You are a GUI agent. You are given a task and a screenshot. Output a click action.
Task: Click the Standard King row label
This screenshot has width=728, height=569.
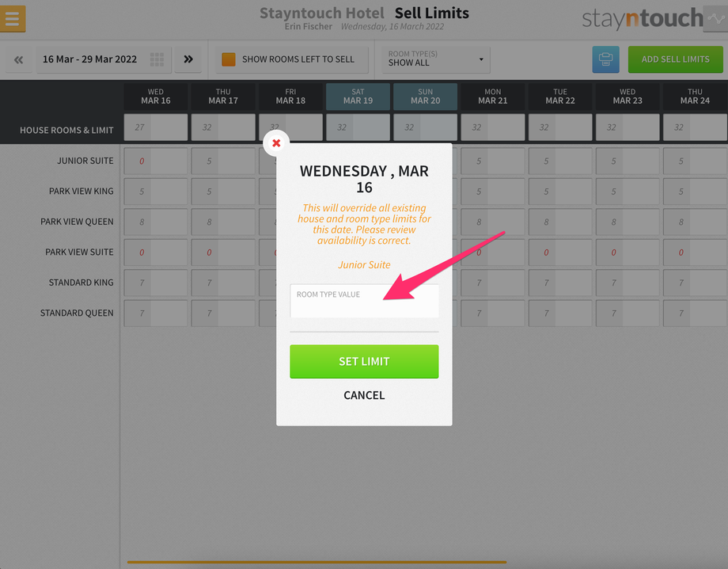click(x=81, y=283)
